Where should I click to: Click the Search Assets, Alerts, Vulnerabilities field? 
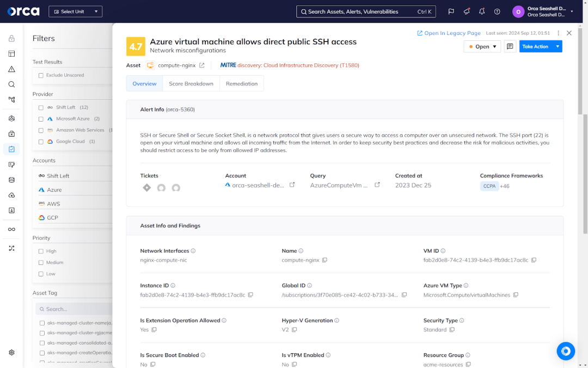pyautogui.click(x=366, y=11)
